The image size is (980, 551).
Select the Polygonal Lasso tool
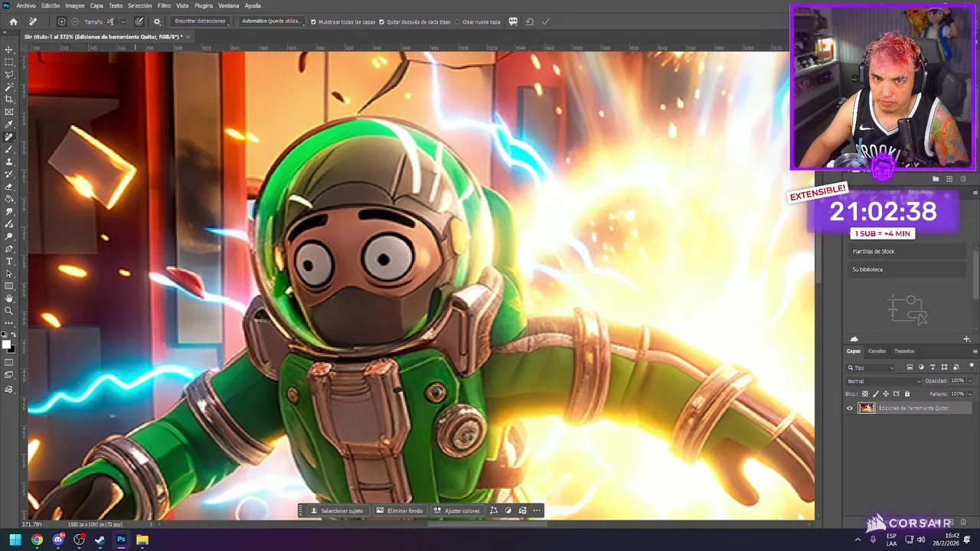click(x=9, y=74)
